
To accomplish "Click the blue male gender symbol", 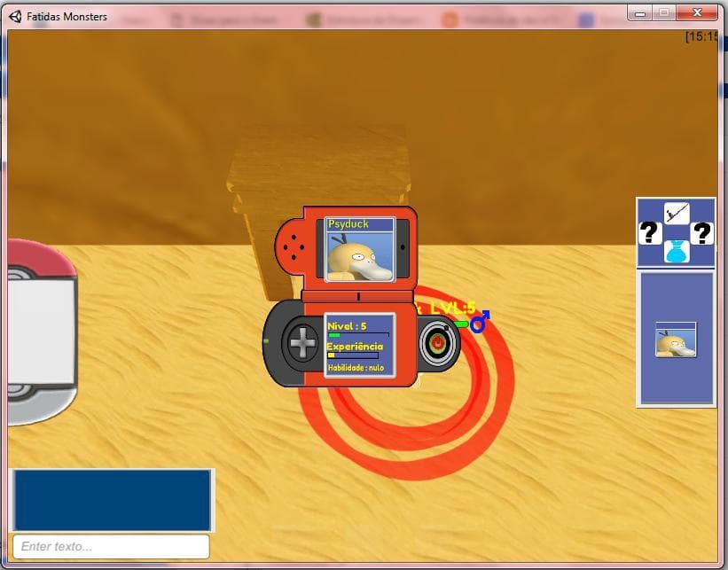I will (479, 321).
